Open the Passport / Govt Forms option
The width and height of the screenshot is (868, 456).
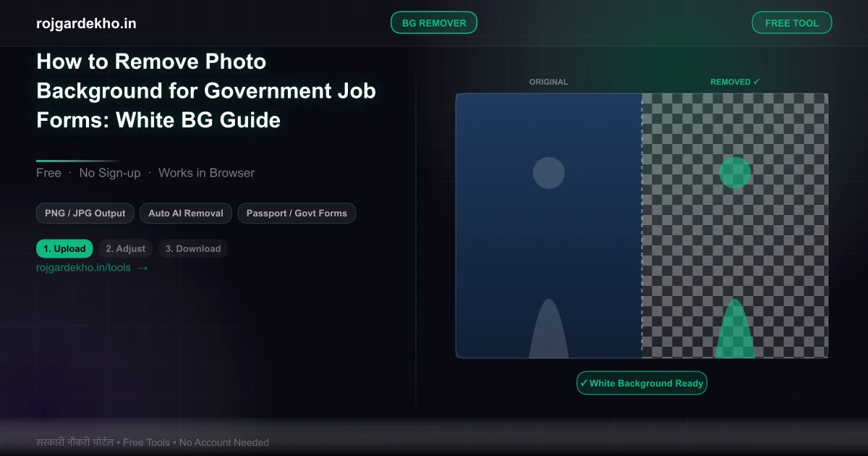(297, 213)
